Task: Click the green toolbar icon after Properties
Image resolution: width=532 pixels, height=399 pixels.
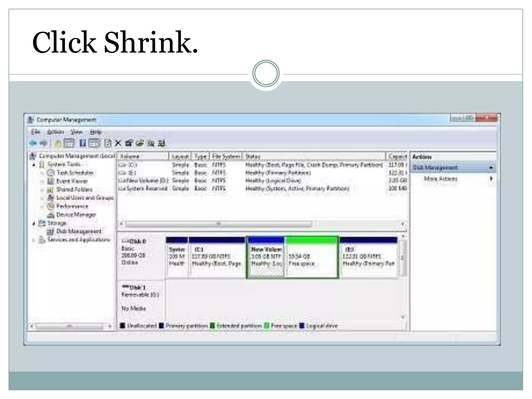Action: [x=140, y=143]
